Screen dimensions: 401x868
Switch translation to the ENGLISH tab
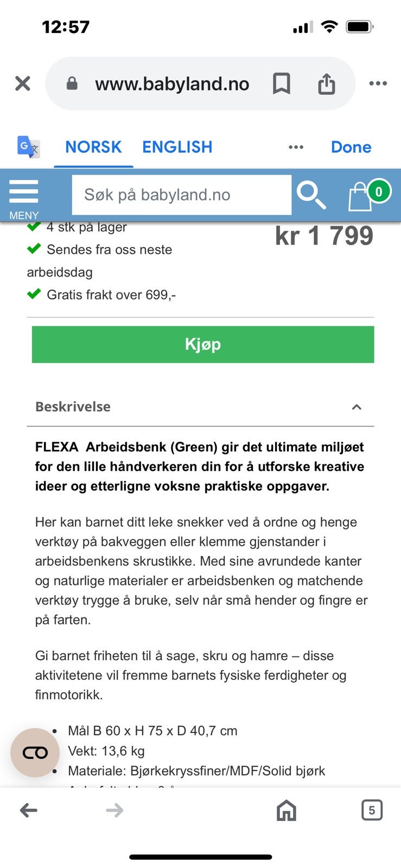click(177, 147)
